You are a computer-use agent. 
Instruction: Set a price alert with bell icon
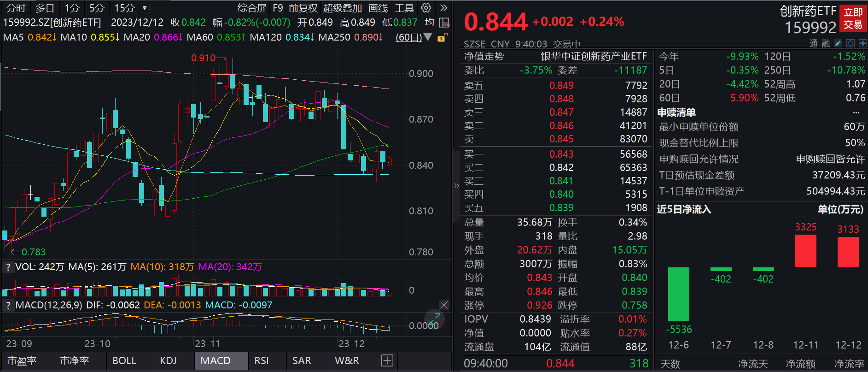(x=851, y=43)
